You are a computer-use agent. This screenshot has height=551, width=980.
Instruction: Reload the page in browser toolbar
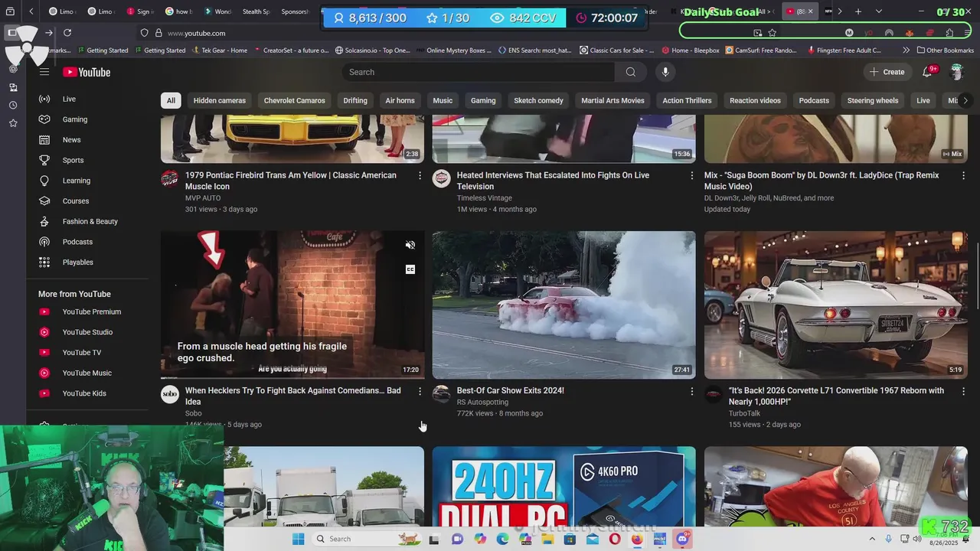67,33
